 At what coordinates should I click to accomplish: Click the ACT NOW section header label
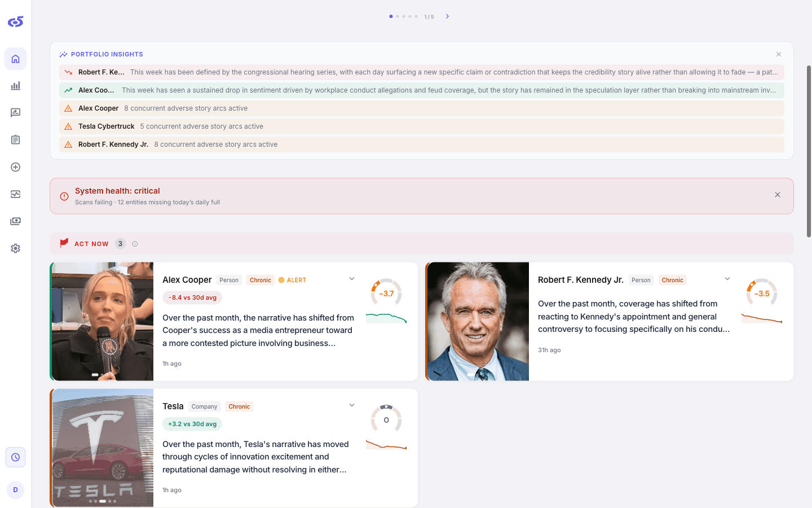[x=91, y=244]
